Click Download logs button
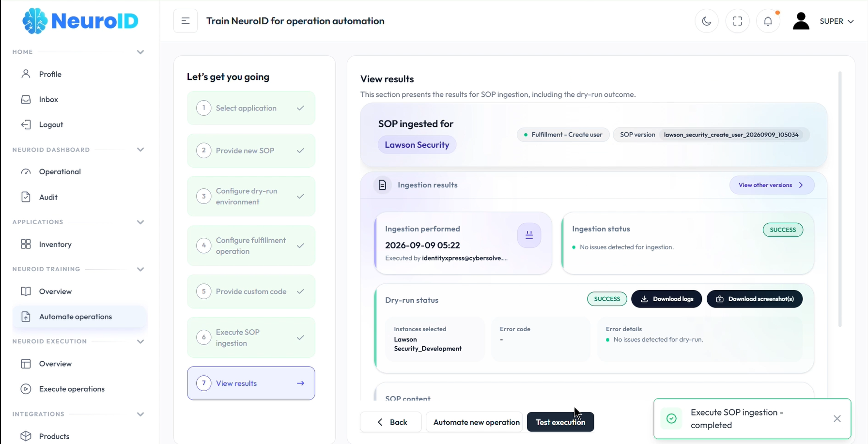Viewport: 868px width, 444px height. click(666, 299)
